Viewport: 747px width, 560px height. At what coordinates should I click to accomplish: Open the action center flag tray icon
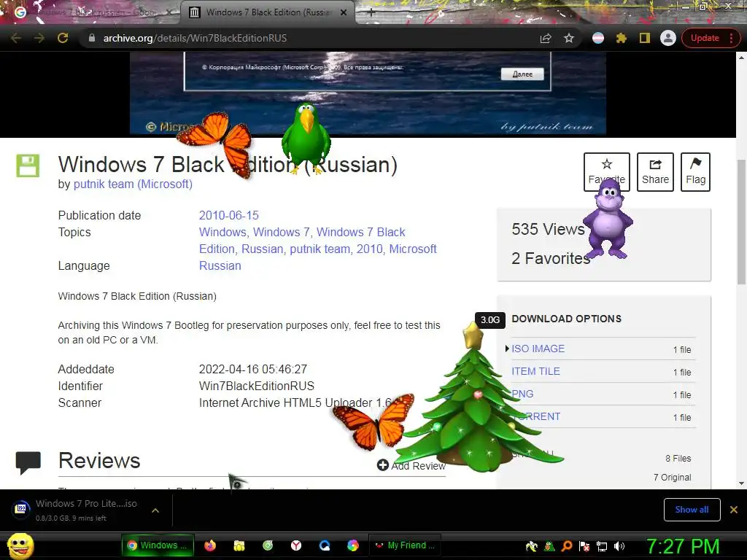coord(584,546)
